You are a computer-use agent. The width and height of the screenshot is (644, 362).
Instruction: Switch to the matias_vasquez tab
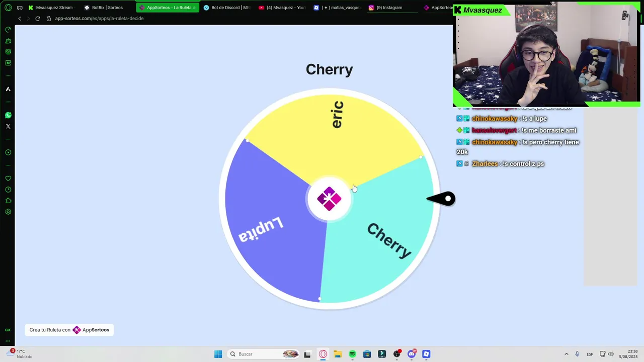click(337, 8)
